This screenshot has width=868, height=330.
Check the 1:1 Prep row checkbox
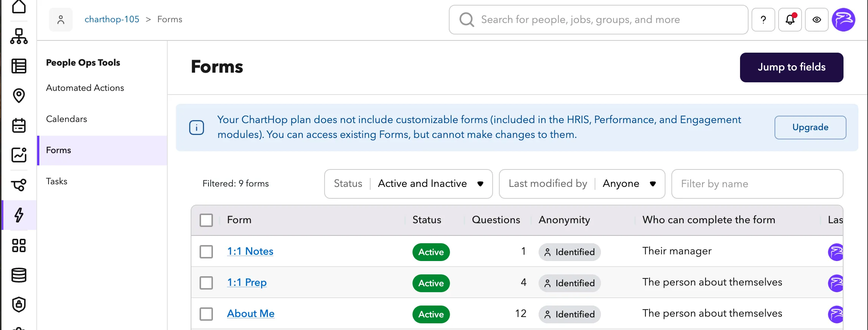click(206, 283)
